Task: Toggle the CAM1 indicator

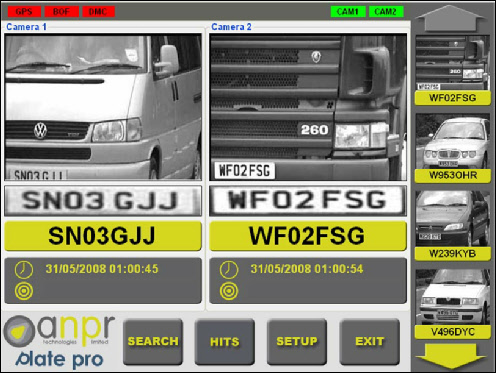Action: pos(348,12)
